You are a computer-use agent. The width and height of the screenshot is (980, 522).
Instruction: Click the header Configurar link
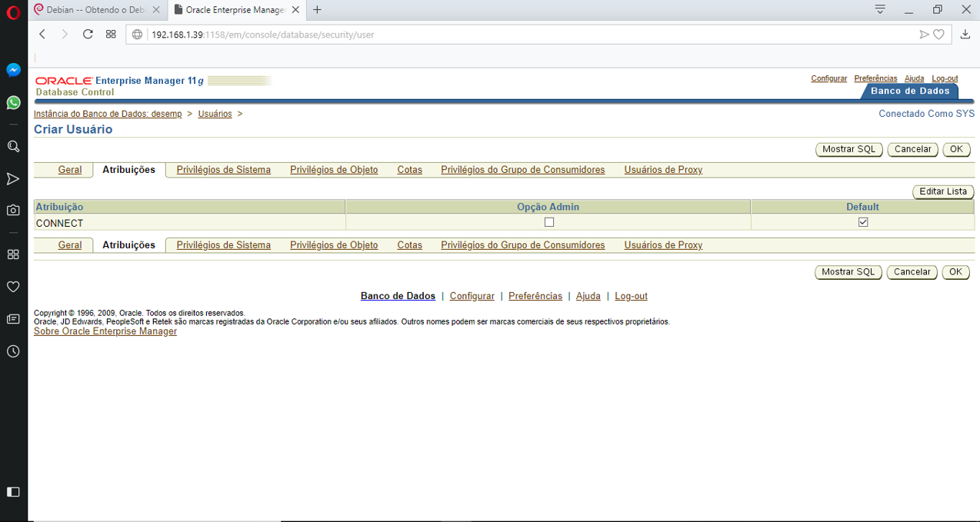829,78
